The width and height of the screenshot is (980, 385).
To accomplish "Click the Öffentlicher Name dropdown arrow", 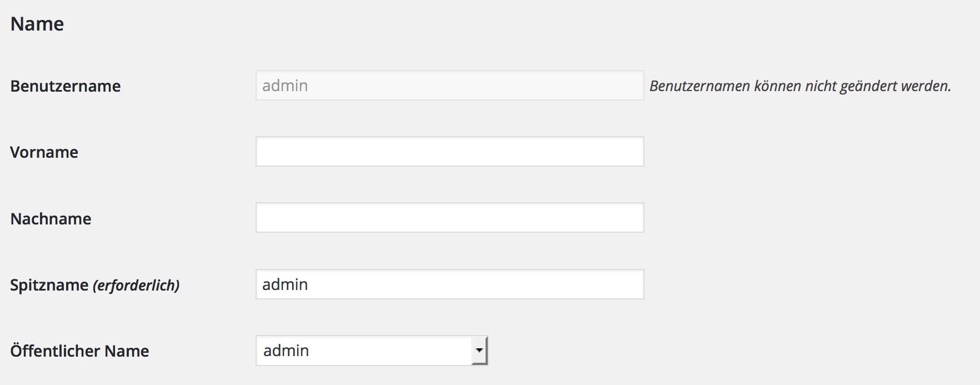I will (479, 351).
